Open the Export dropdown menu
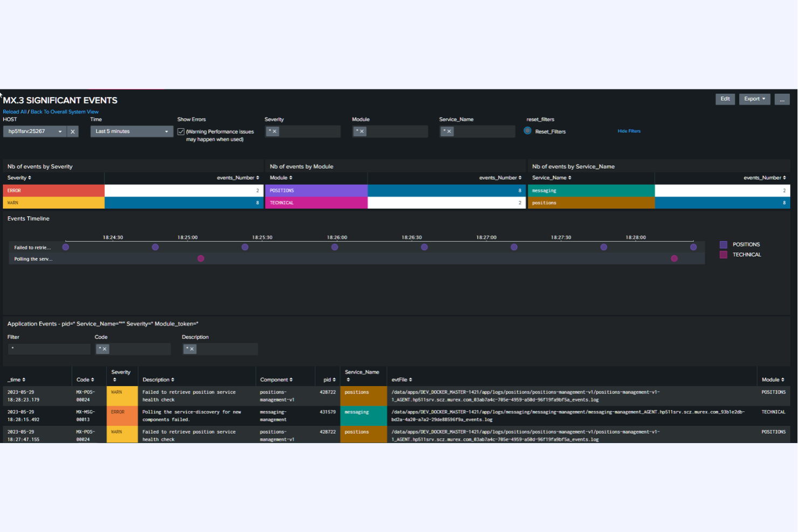The height and width of the screenshot is (532, 798). tap(754, 99)
